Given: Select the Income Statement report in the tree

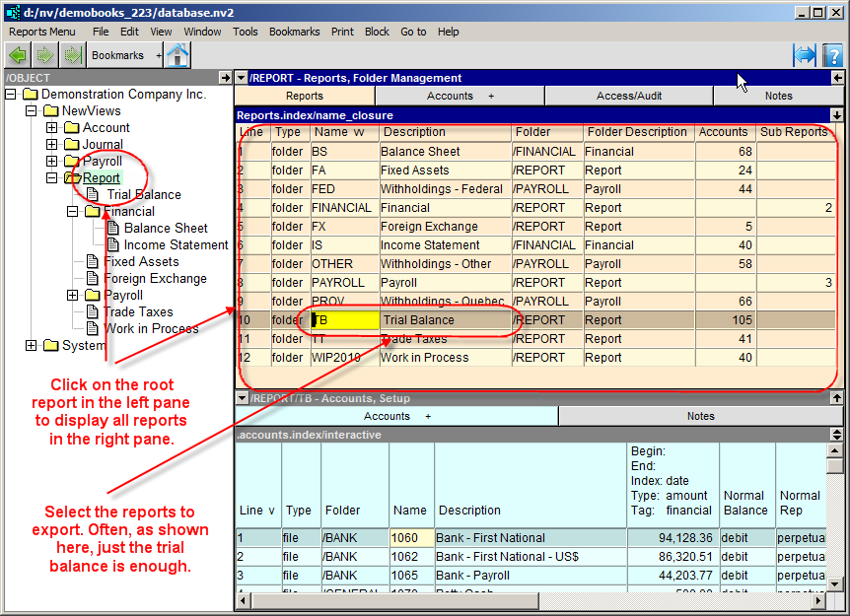Looking at the screenshot, I should pos(176,244).
